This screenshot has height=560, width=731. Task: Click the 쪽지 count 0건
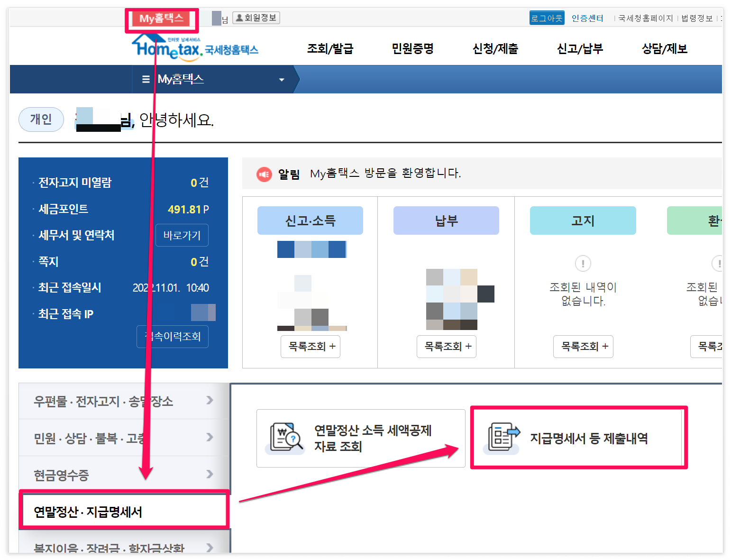click(200, 262)
